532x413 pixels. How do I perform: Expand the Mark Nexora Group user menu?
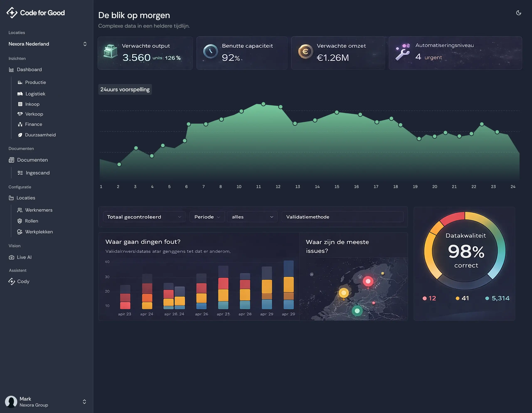(x=84, y=402)
